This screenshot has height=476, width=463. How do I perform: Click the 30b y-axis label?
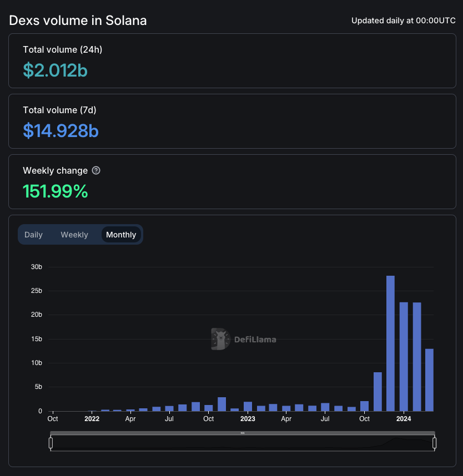coord(37,267)
